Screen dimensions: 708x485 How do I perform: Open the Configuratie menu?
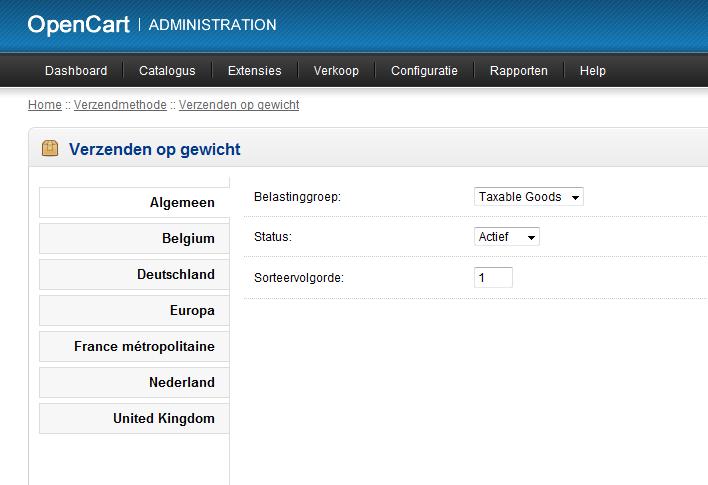(424, 71)
